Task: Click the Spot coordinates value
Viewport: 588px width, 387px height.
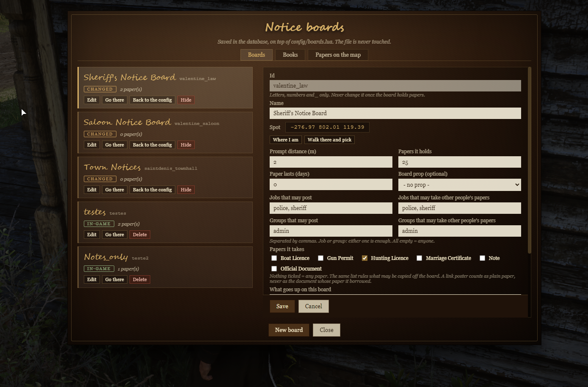Action: (327, 127)
